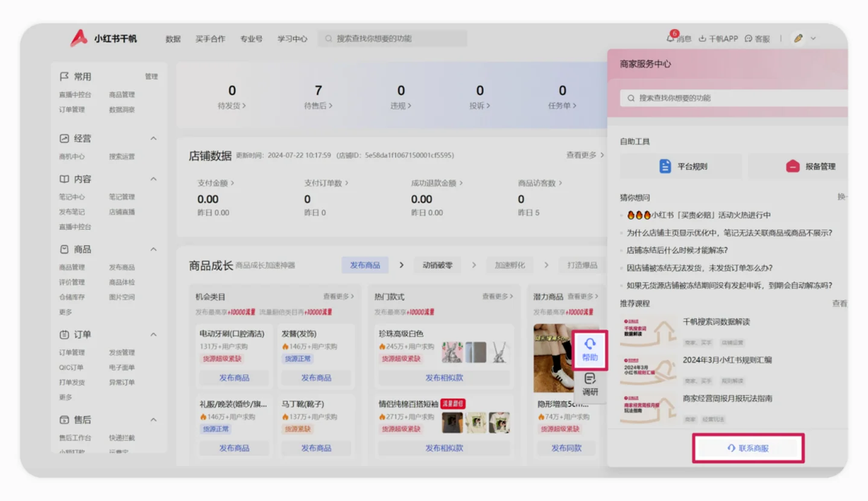Open 电子面单 in sidebar
This screenshot has width=868, height=501.
122,368
